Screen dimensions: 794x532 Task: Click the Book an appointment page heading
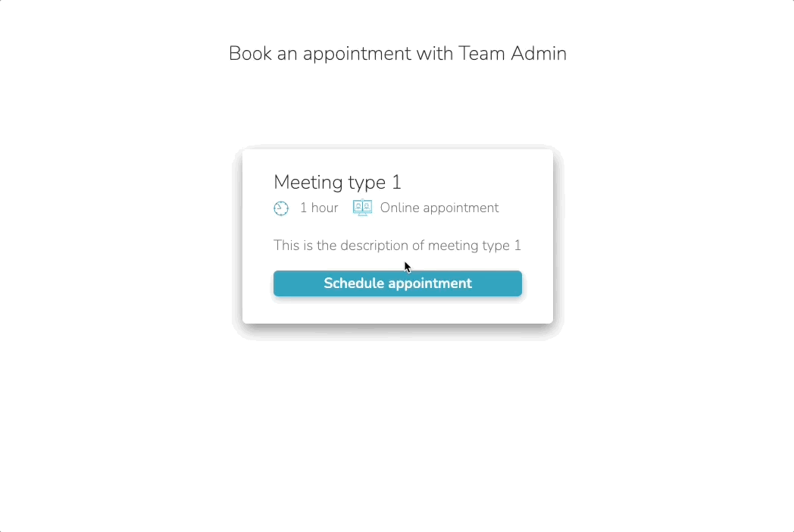[398, 54]
